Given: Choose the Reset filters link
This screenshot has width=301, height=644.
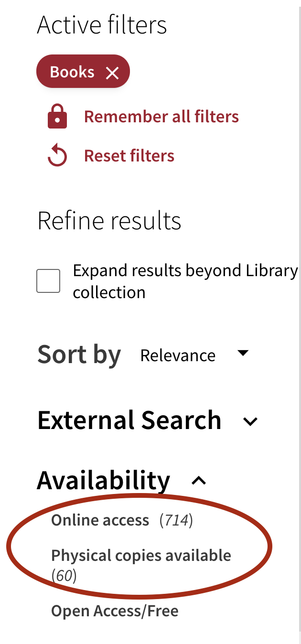Looking at the screenshot, I should (129, 156).
